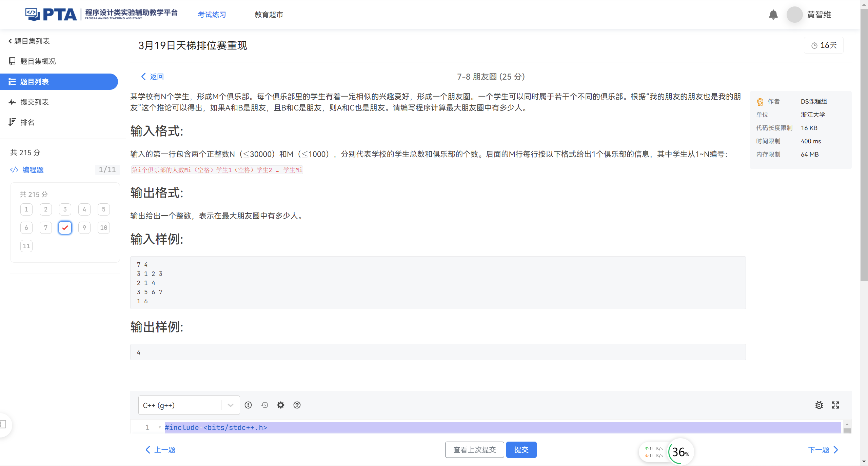This screenshot has width=868, height=466.
Task: Click the 7-8 朋友圈 (25 分) title
Action: [491, 77]
